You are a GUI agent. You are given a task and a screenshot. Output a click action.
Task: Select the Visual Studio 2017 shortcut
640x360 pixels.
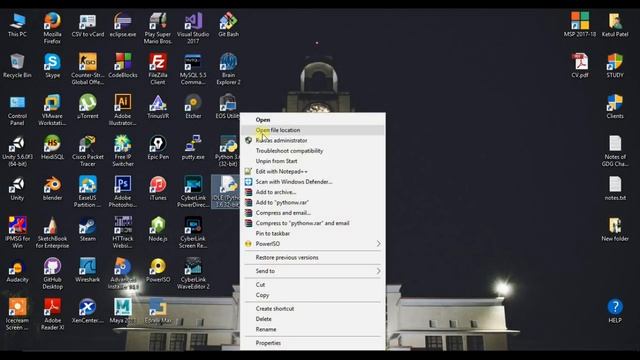pyautogui.click(x=193, y=28)
